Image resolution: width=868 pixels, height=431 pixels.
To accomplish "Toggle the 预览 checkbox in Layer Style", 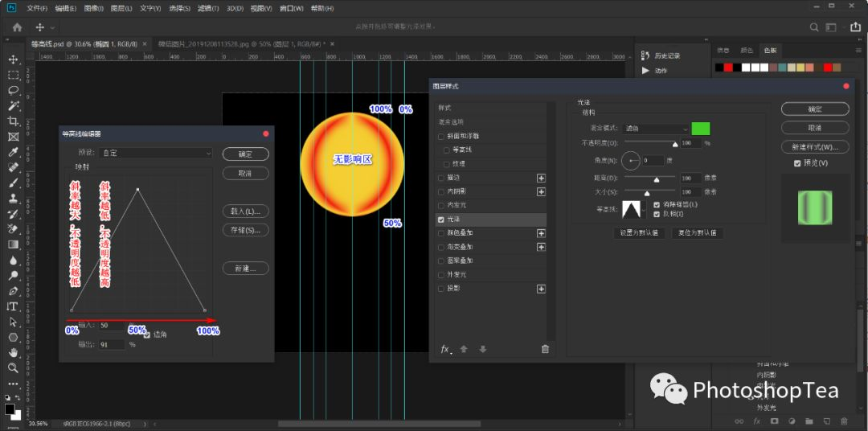I will [797, 163].
